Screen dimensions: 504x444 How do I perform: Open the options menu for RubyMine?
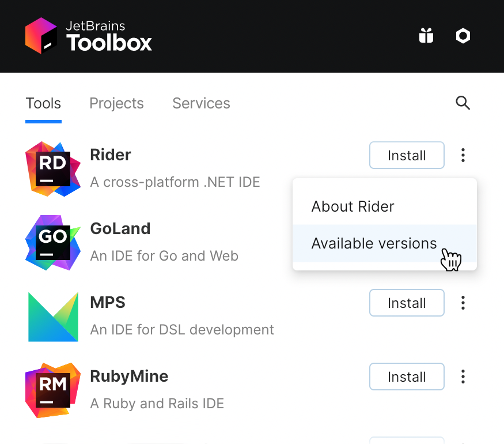click(x=463, y=377)
